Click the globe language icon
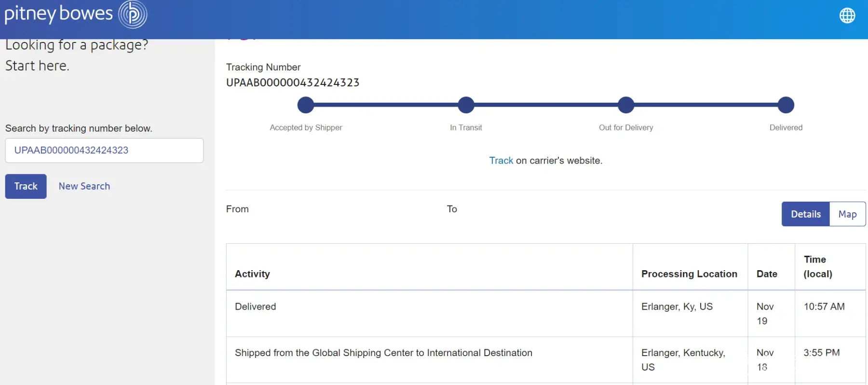 coord(847,15)
